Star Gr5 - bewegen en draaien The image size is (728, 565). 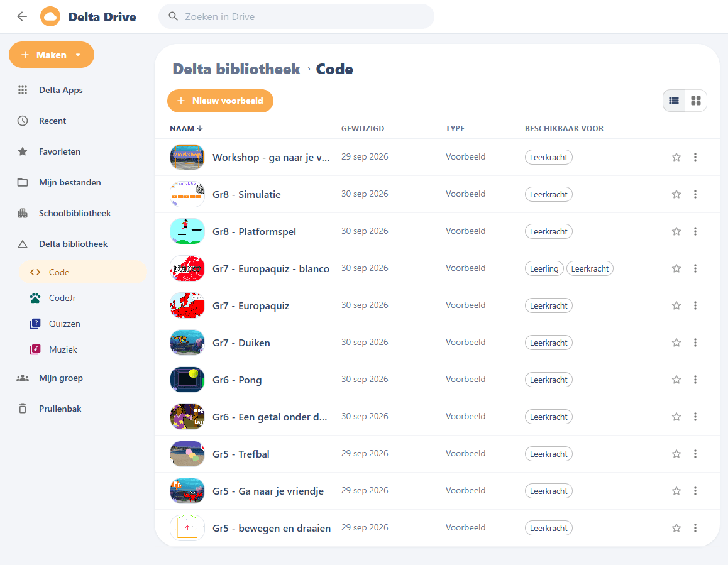point(676,529)
